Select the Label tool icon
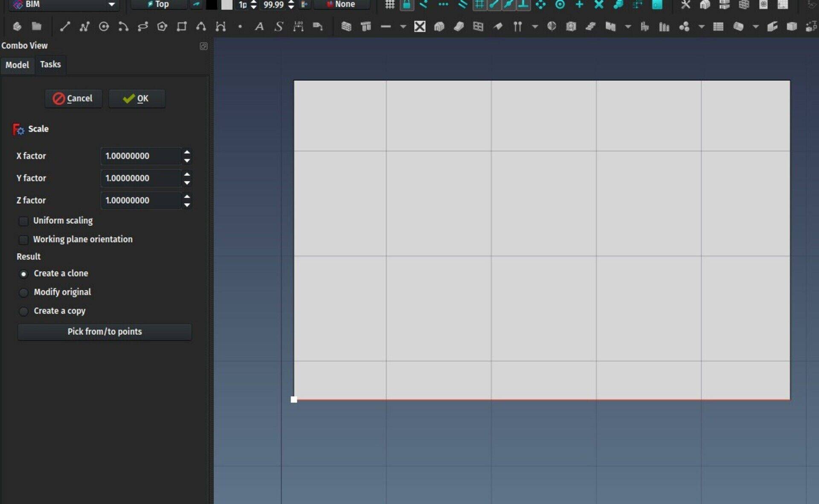 coord(317,26)
